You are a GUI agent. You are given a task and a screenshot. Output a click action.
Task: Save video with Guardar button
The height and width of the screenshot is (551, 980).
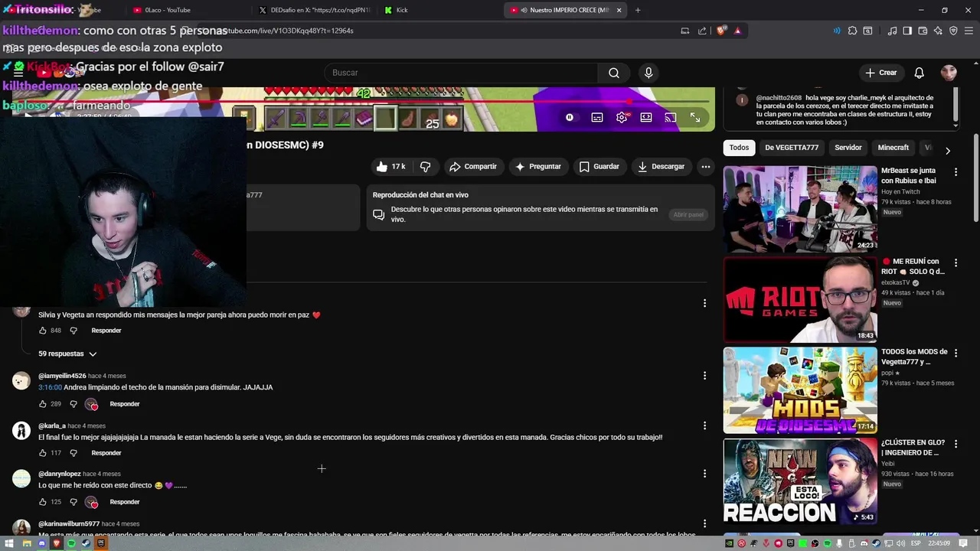tap(599, 166)
